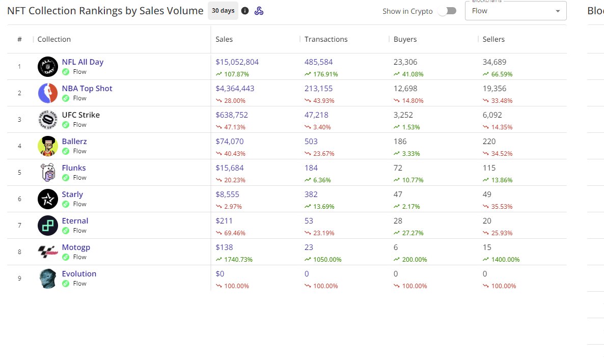This screenshot has width=604, height=364.
Task: Open the Flunks collection link
Action: [74, 168]
